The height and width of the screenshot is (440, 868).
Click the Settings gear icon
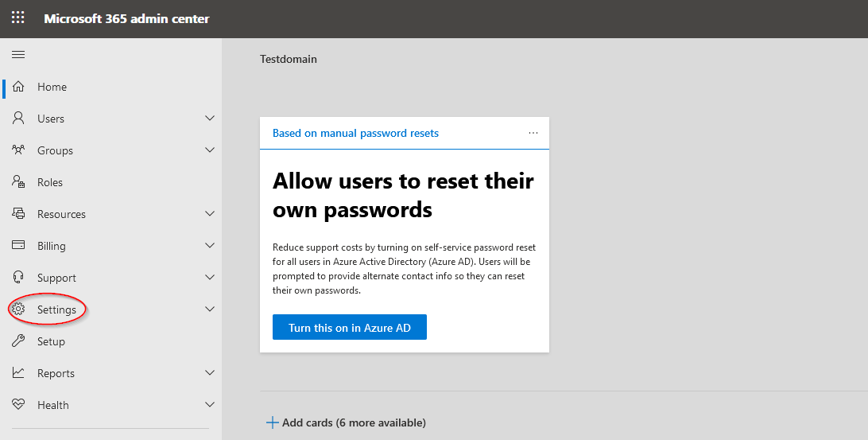[19, 310]
